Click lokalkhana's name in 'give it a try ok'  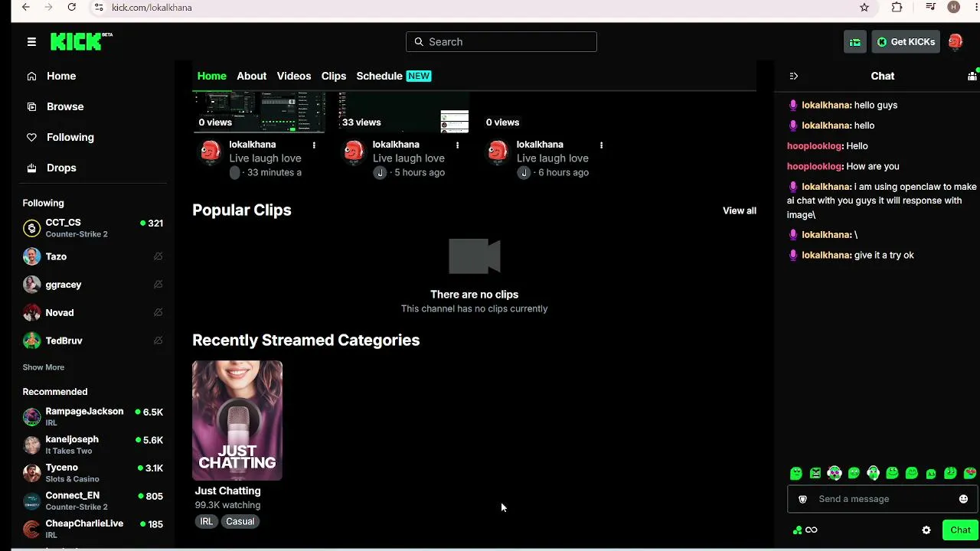click(x=825, y=255)
